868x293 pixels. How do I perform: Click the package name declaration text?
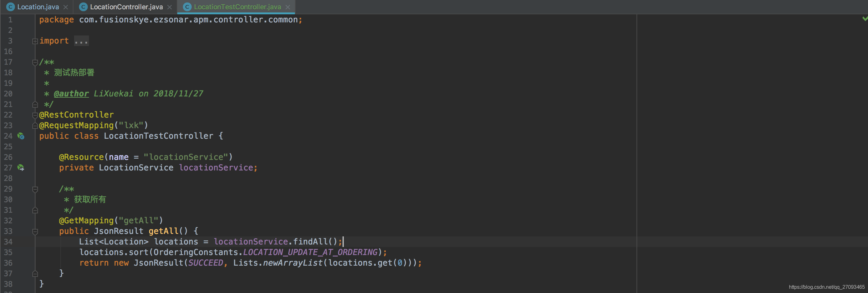pyautogui.click(x=188, y=20)
